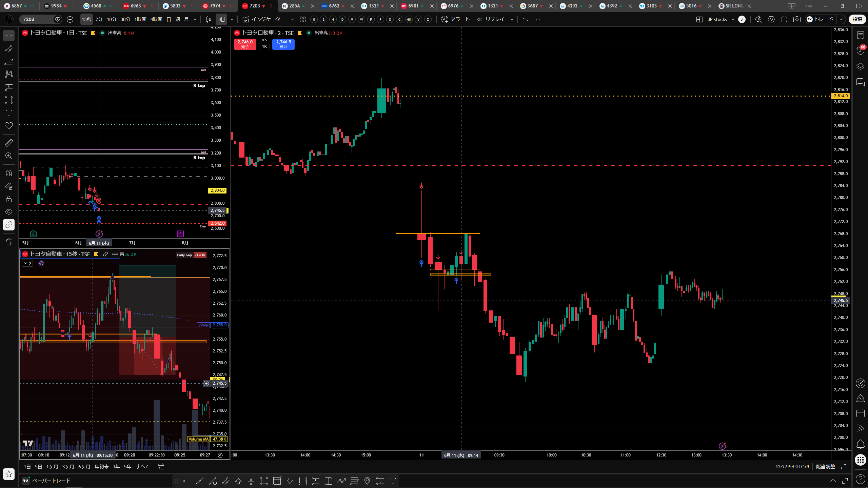Expand the トレード button dropdown arrow
This screenshot has height=488, width=868.
841,19
